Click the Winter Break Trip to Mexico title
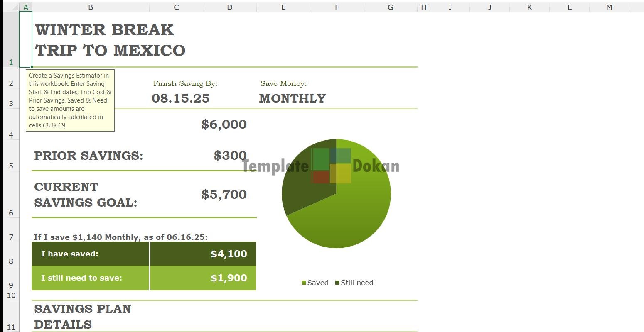 (110, 40)
